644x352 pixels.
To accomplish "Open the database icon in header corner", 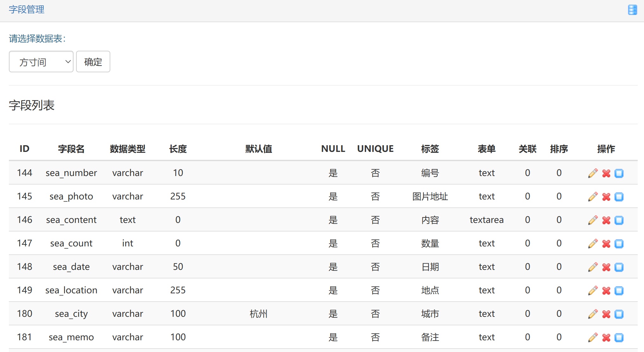I will pyautogui.click(x=632, y=10).
